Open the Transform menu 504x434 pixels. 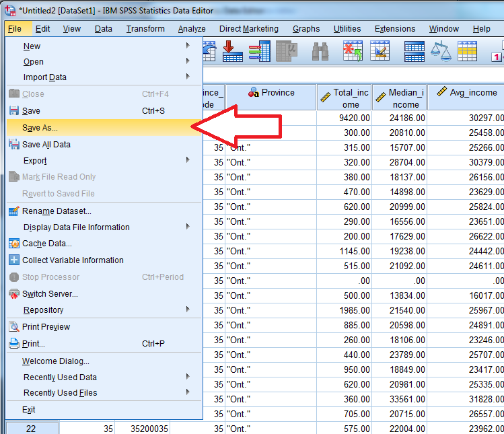pyautogui.click(x=145, y=29)
